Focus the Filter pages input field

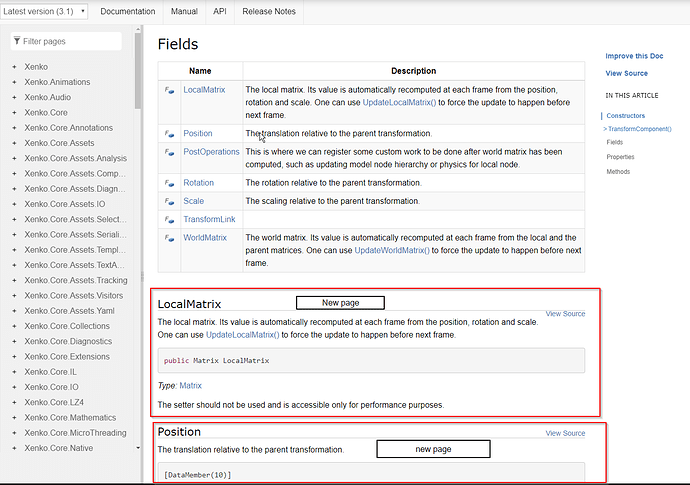(66, 41)
